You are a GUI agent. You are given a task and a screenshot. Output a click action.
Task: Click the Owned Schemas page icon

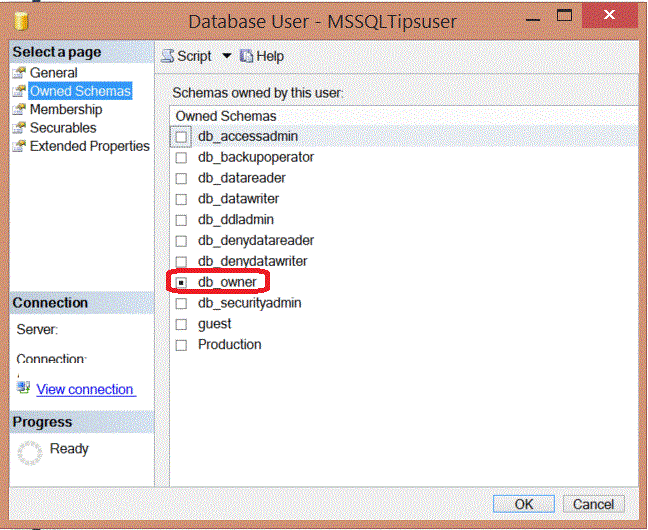(19, 91)
